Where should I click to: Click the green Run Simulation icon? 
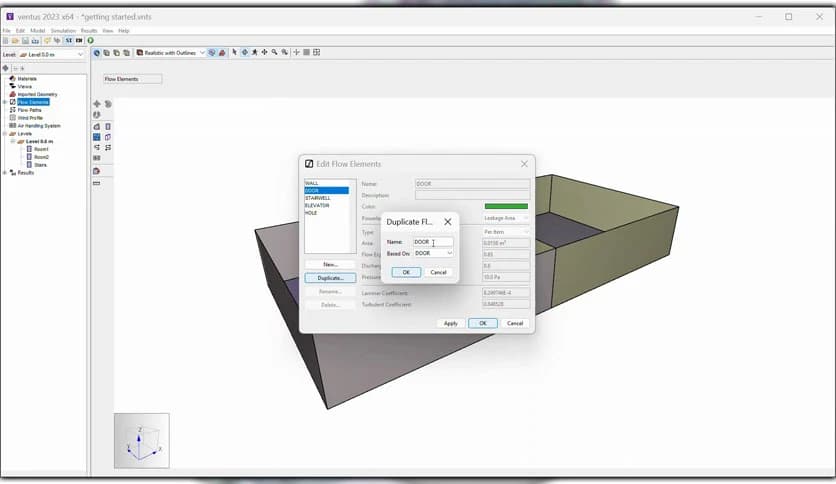(90, 41)
